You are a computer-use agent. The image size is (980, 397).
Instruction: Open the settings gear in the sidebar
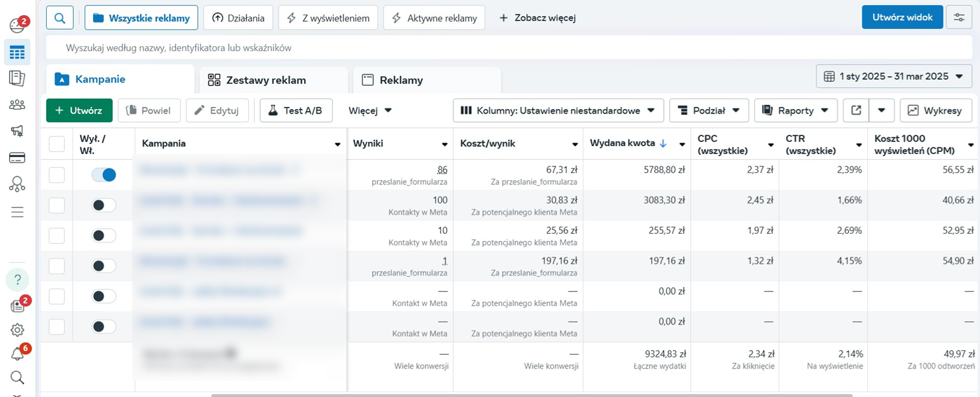pos(17,330)
